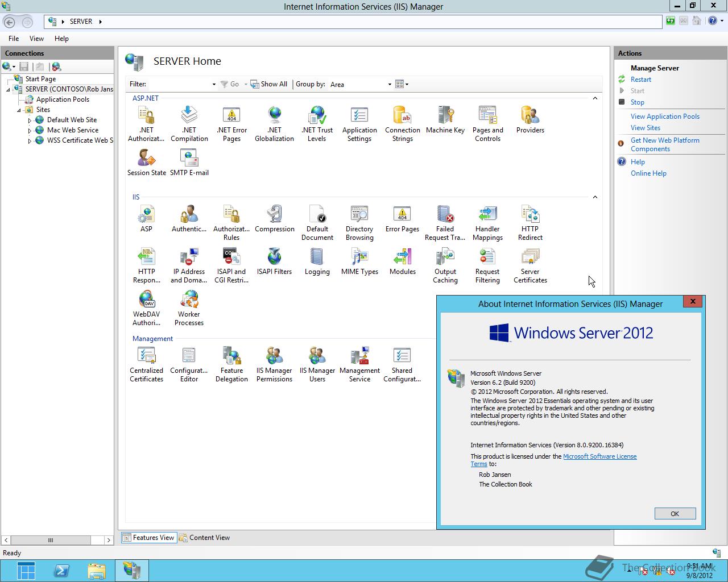Image resolution: width=728 pixels, height=582 pixels.
Task: Click Get New Web Platform Components
Action: pyautogui.click(x=665, y=144)
